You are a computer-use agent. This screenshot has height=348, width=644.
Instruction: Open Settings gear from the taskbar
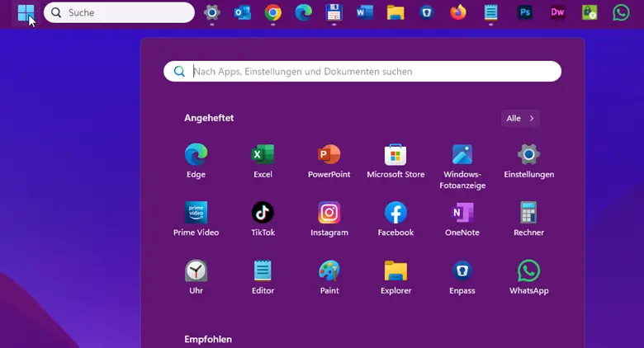212,12
